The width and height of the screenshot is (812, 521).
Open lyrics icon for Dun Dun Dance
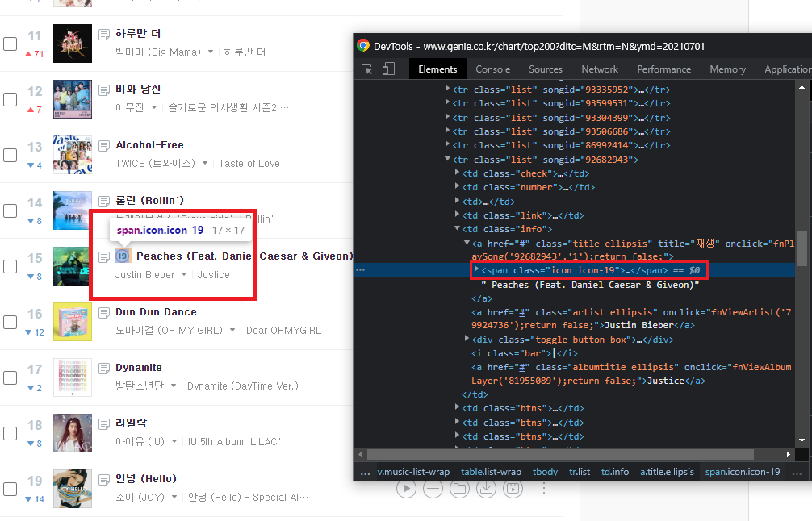pos(104,312)
